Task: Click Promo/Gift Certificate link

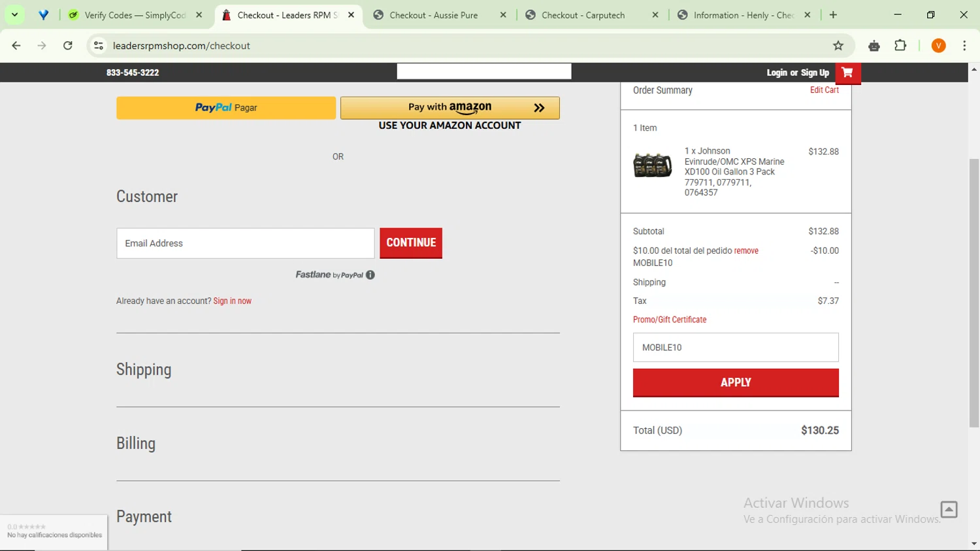Action: (x=670, y=320)
